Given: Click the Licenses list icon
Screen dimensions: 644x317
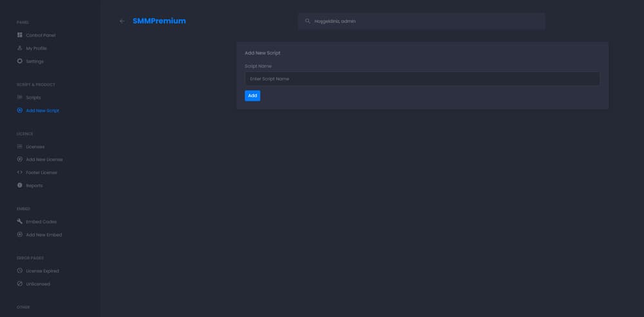Looking at the screenshot, I should coord(20,147).
